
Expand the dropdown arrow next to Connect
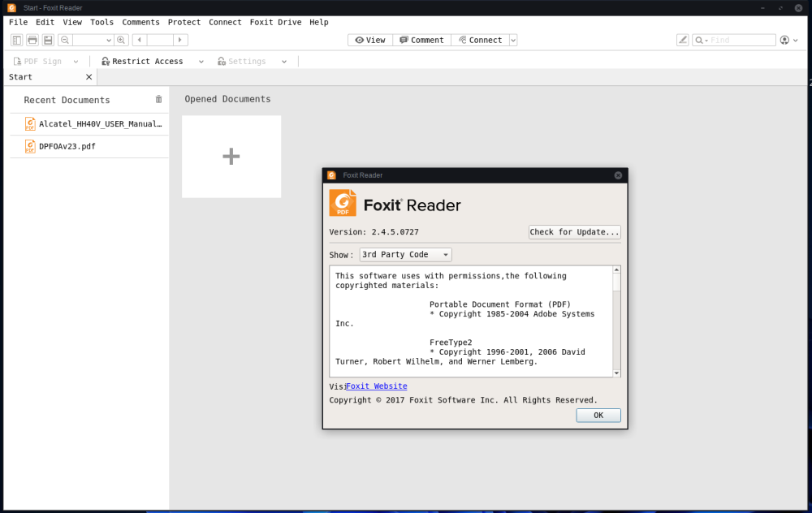[513, 40]
